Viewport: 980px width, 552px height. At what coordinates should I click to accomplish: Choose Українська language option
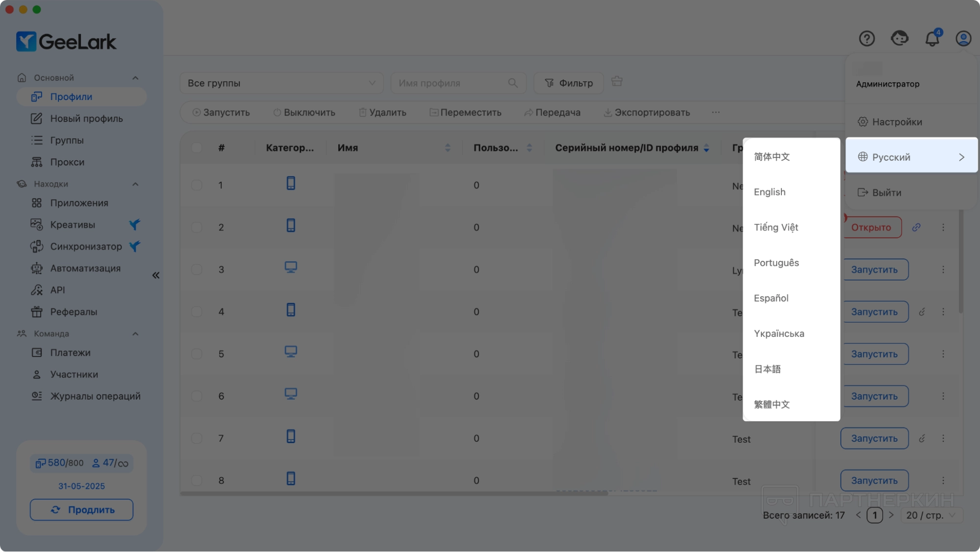[x=779, y=334]
